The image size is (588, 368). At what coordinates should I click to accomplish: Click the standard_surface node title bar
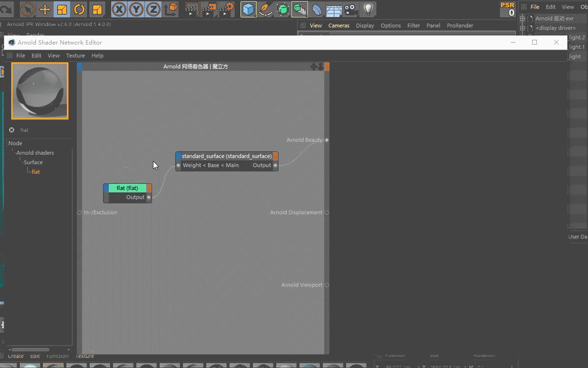227,156
